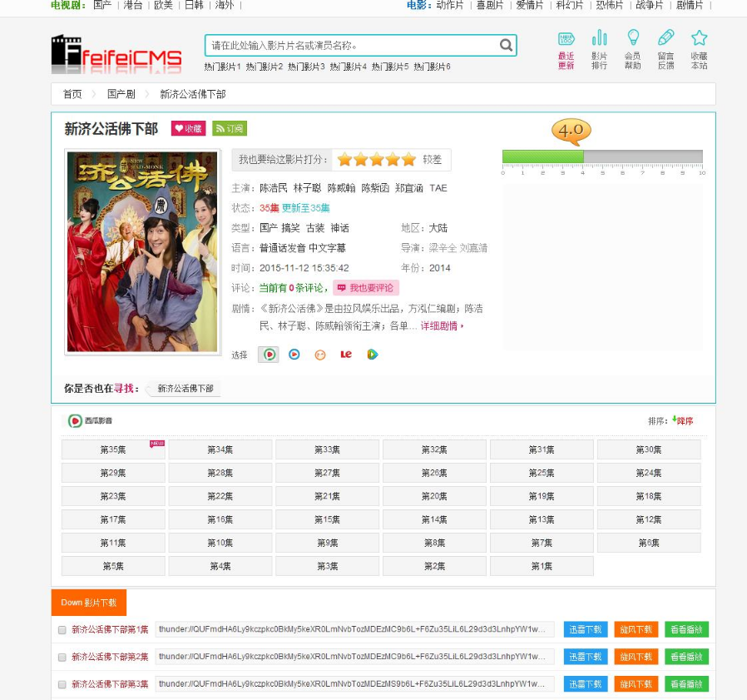The width and height of the screenshot is (747, 700).
Task: Select the orange face player source icon
Action: (320, 355)
